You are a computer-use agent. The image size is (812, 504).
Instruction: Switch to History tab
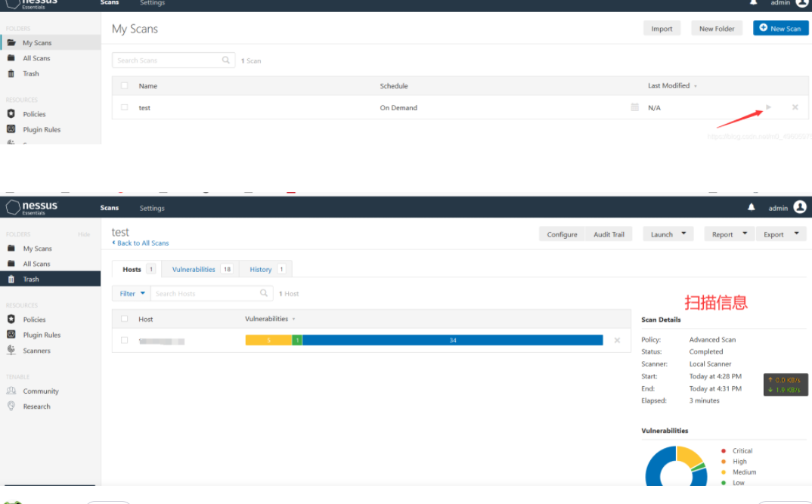tap(266, 269)
